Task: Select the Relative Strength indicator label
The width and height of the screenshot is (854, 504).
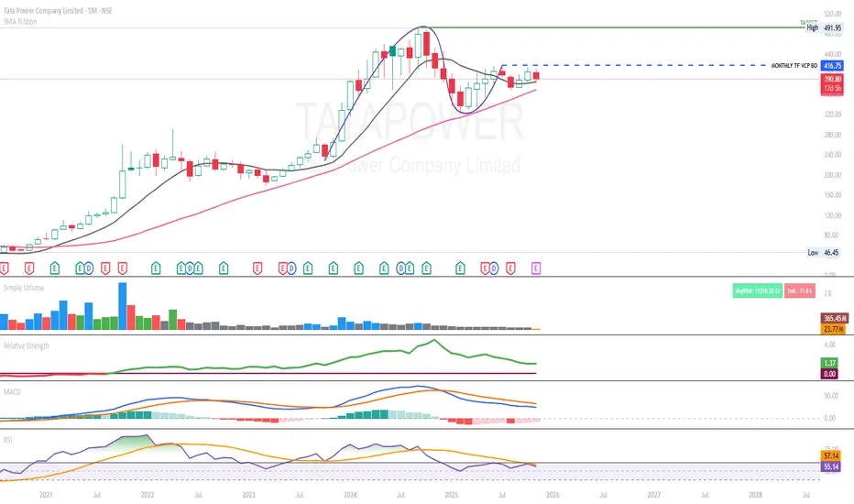Action: coord(27,345)
